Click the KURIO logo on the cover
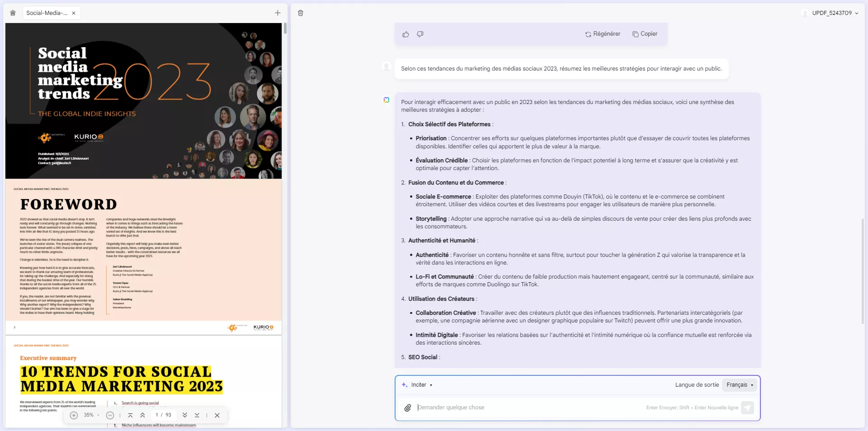The height and width of the screenshot is (431, 868). (89, 137)
